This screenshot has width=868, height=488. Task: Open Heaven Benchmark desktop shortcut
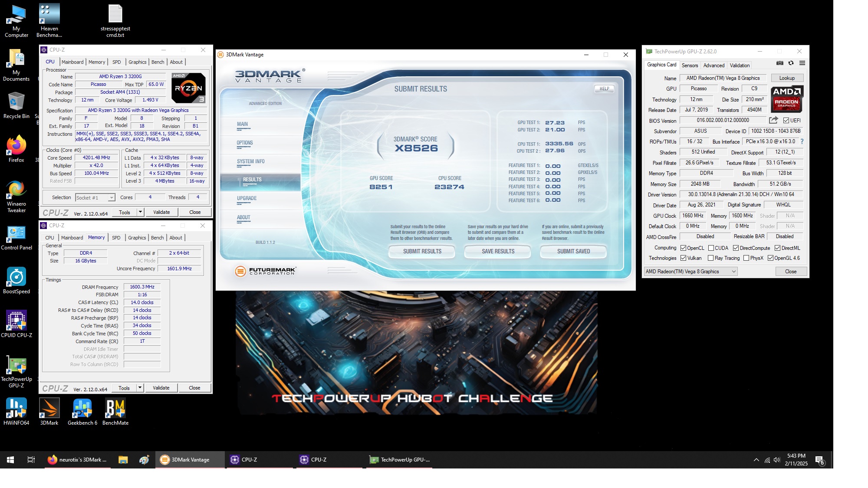point(49,20)
